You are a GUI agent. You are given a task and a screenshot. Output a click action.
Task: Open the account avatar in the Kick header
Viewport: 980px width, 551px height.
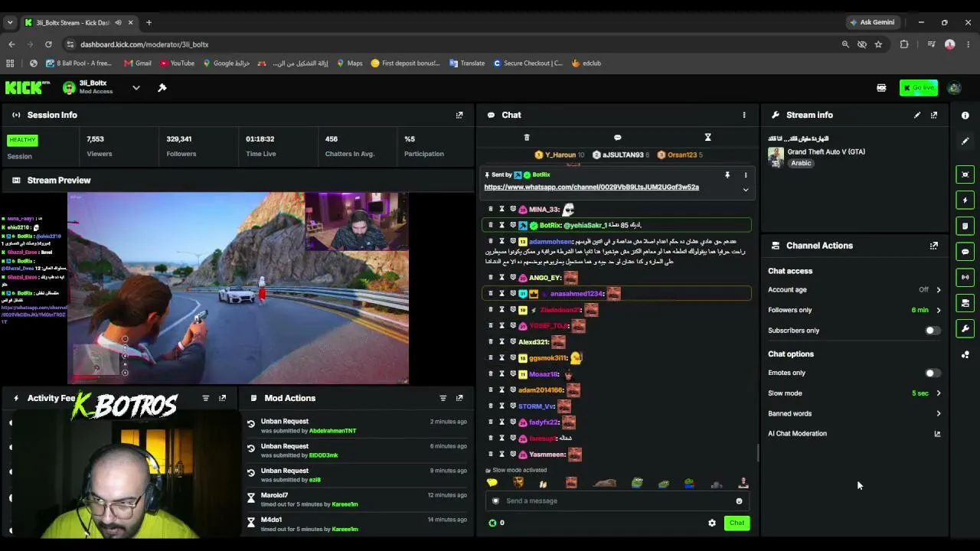coord(954,88)
